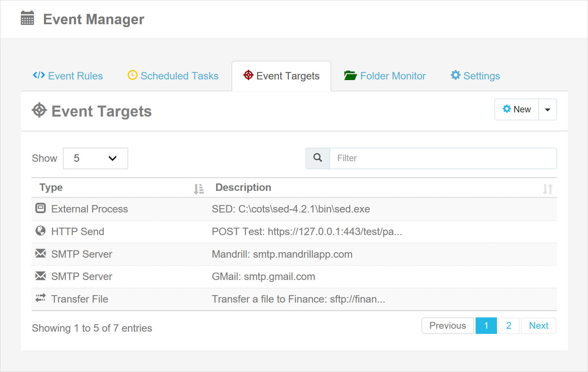Click the magnifier search icon
The height and width of the screenshot is (372, 588).
click(x=318, y=158)
